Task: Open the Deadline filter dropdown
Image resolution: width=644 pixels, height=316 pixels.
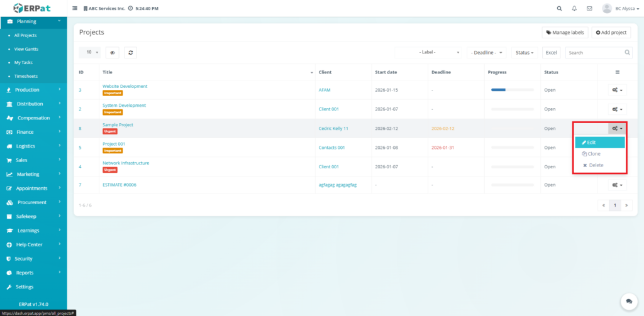Action: click(x=487, y=53)
